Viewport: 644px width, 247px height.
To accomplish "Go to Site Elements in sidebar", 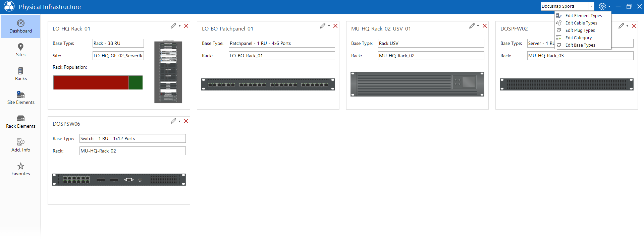I will [20, 98].
